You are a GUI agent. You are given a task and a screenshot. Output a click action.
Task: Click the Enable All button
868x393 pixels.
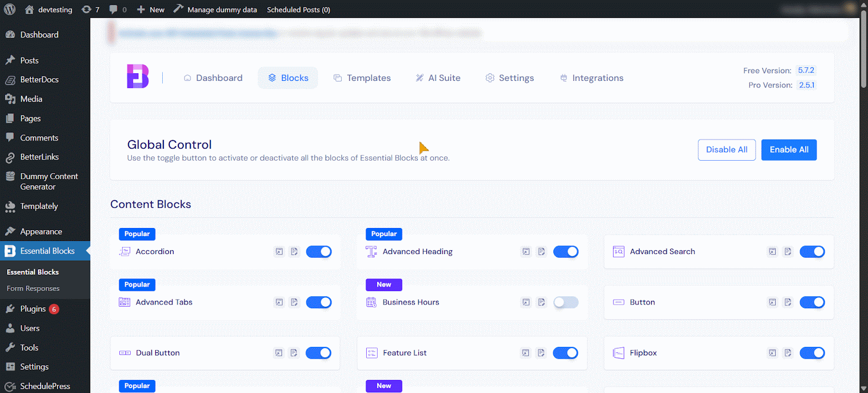(x=789, y=150)
